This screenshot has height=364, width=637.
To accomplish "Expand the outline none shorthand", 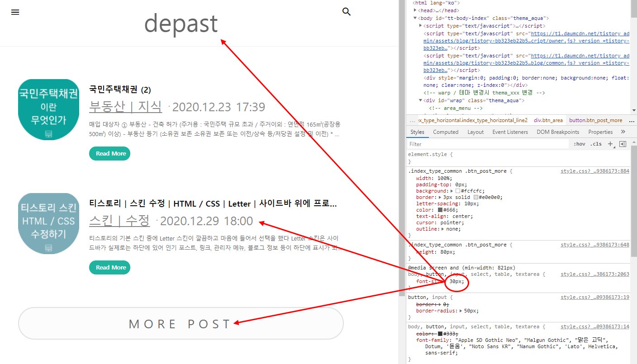I will (x=443, y=229).
